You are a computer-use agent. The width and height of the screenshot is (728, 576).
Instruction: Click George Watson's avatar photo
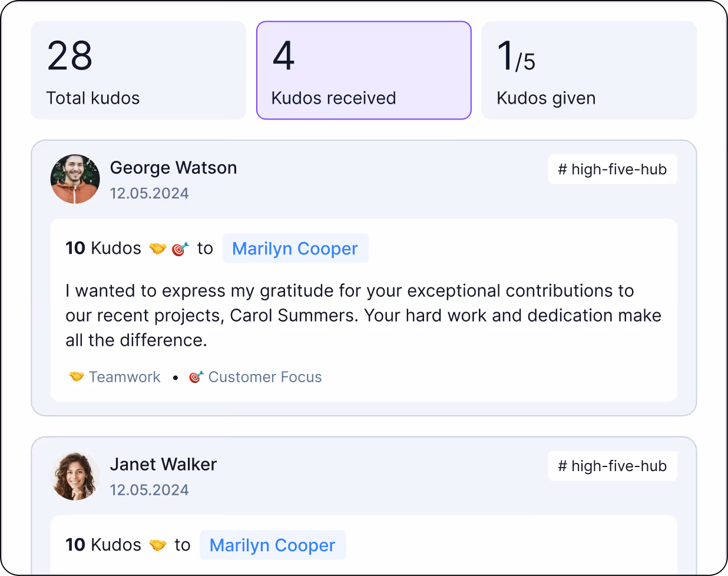pos(75,179)
